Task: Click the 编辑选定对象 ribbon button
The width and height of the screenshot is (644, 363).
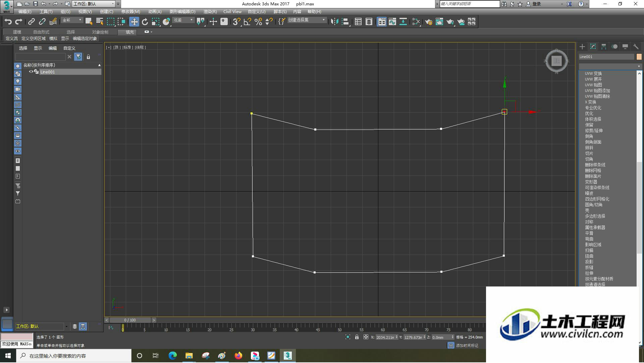Action: click(85, 39)
